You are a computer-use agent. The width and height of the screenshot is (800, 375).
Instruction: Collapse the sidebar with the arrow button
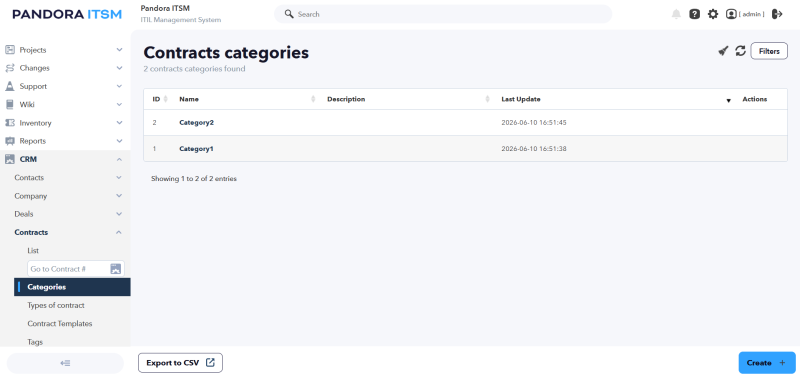pyautogui.click(x=65, y=363)
